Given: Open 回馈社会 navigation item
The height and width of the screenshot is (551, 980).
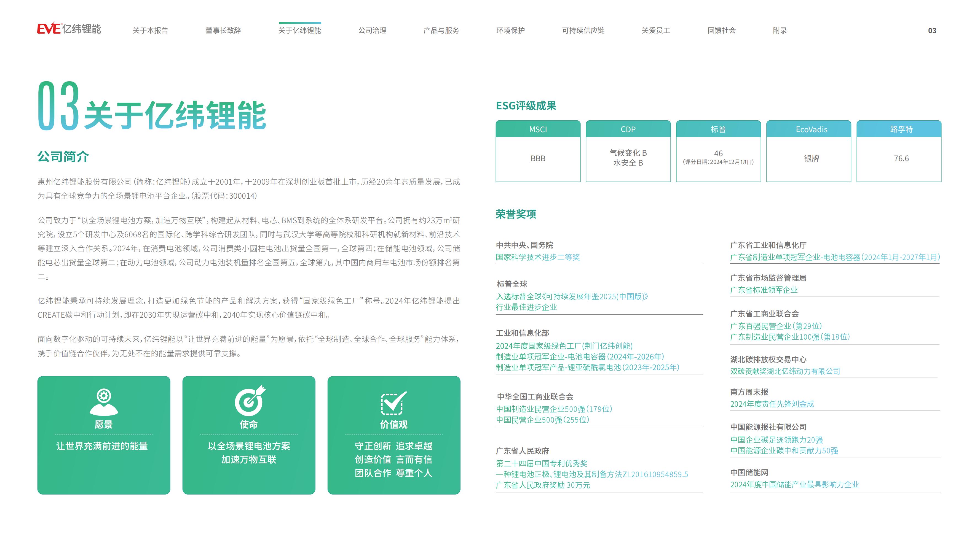Looking at the screenshot, I should (x=722, y=30).
